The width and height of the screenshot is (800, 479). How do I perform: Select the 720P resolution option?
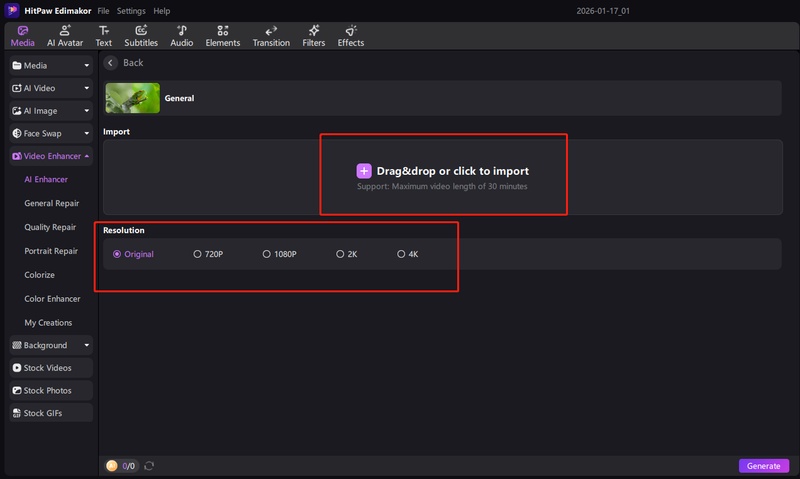click(x=198, y=254)
